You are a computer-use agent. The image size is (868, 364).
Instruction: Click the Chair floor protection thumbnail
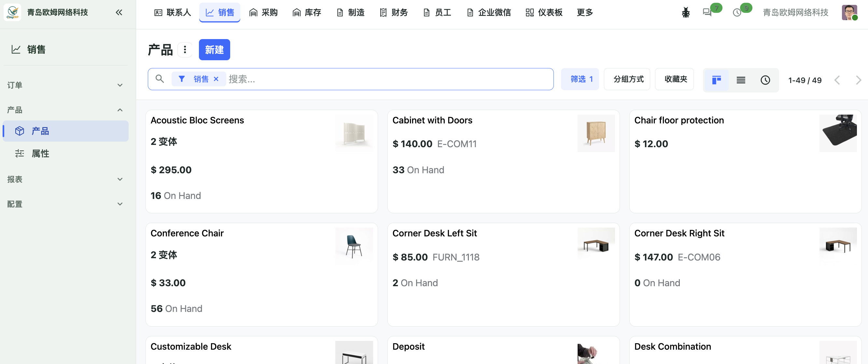click(x=838, y=133)
